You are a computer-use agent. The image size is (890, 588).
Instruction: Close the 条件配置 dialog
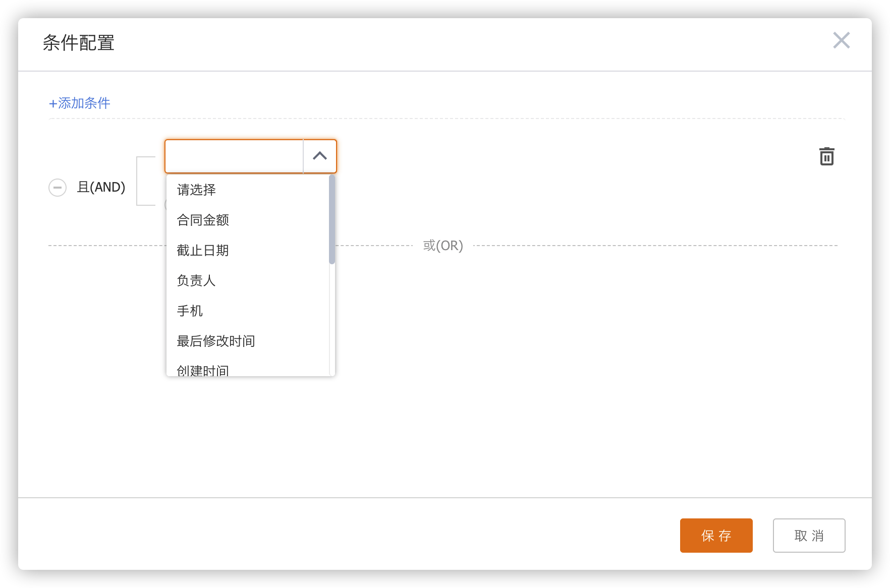(x=841, y=40)
